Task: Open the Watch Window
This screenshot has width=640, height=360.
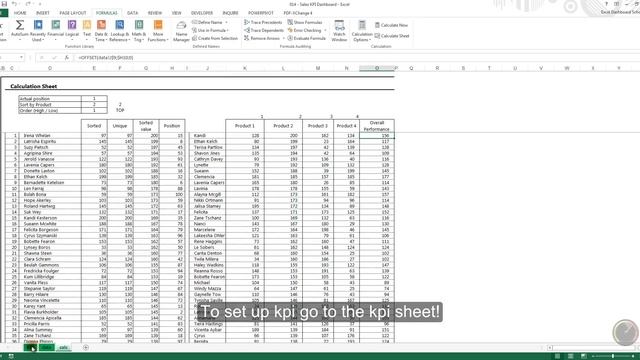Action: pos(339,31)
